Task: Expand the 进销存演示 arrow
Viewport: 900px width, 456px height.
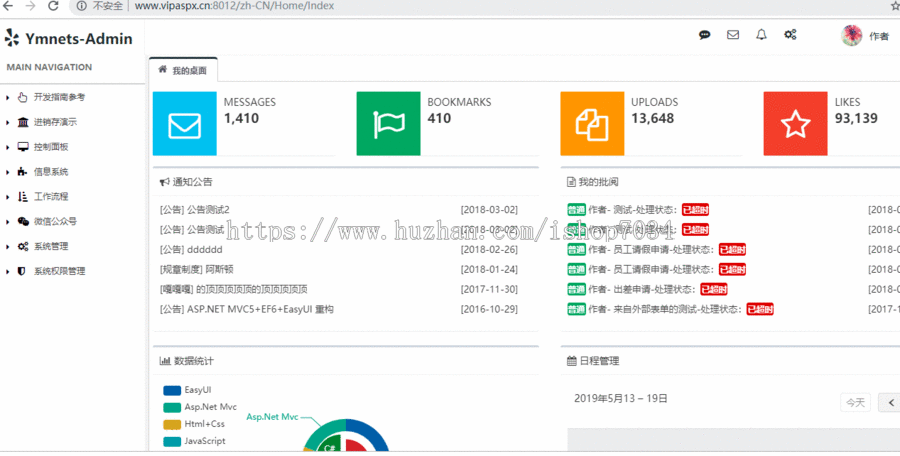Action: point(7,122)
